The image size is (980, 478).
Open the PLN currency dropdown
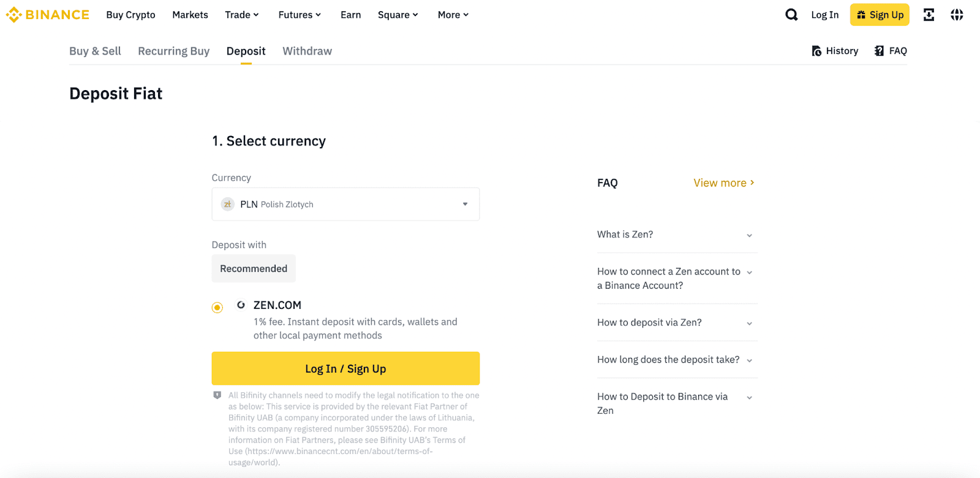pyautogui.click(x=345, y=204)
